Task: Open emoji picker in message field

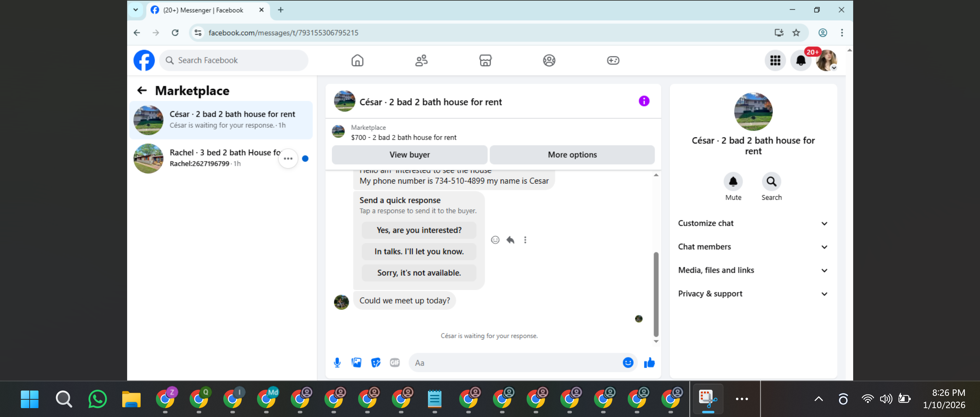Action: [x=628, y=362]
